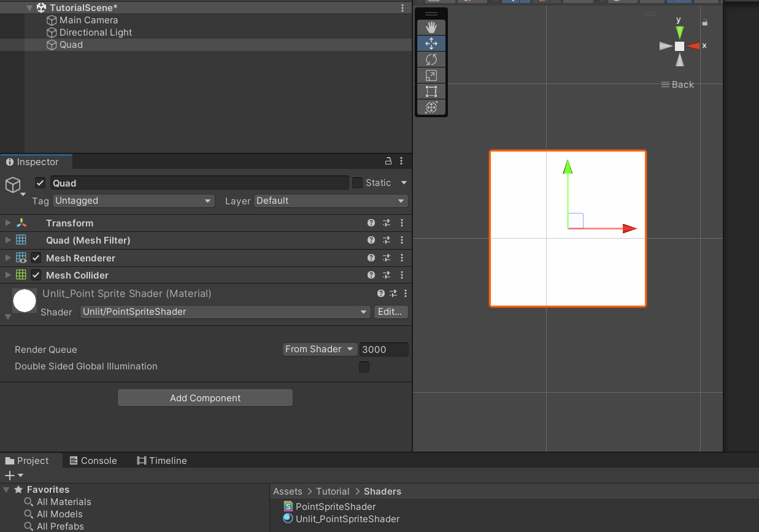Open the Shader dropdown Unlit/PointSpriteShader
This screenshot has height=532, width=759.
pos(225,312)
